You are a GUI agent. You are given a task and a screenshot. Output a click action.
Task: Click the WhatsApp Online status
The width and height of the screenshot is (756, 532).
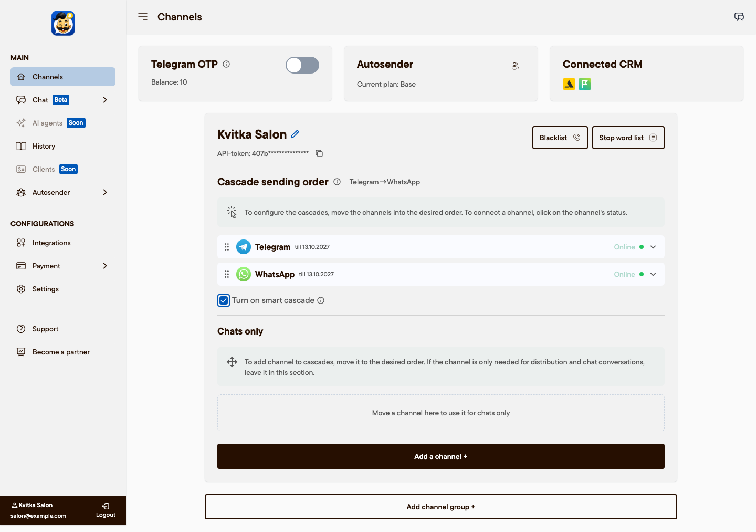coord(629,274)
